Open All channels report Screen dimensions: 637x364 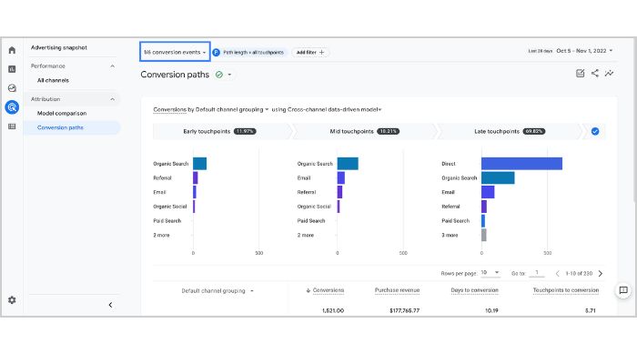[53, 80]
